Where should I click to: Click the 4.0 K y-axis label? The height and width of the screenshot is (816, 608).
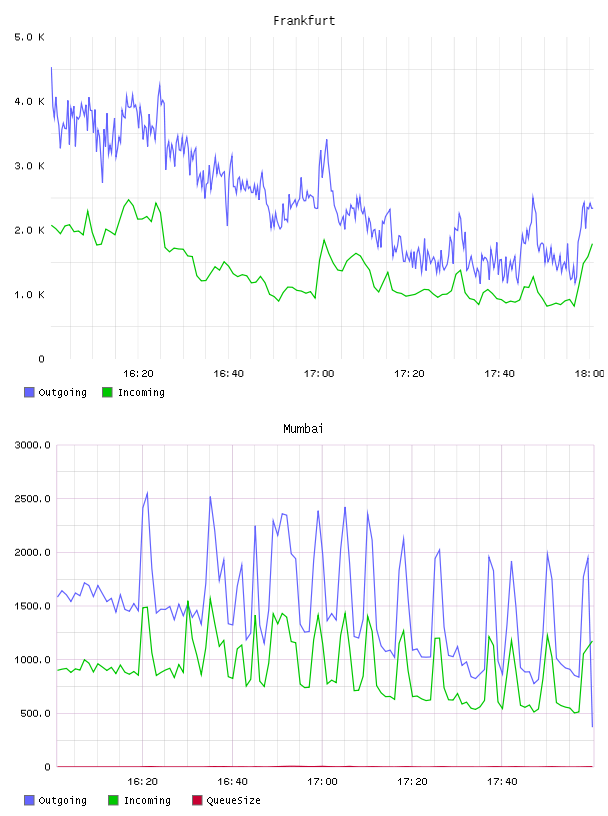[x=29, y=101]
